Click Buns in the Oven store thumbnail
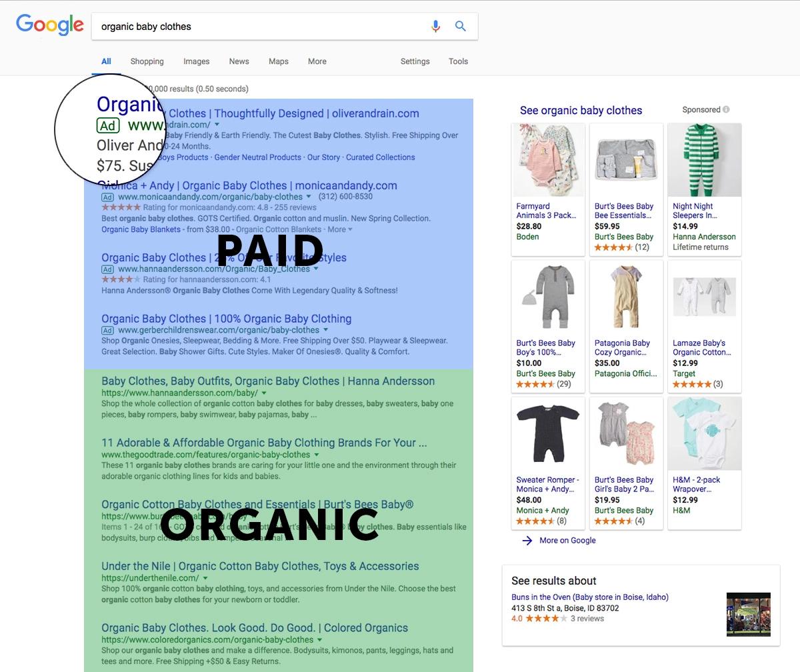The image size is (800, 672). pos(749,614)
